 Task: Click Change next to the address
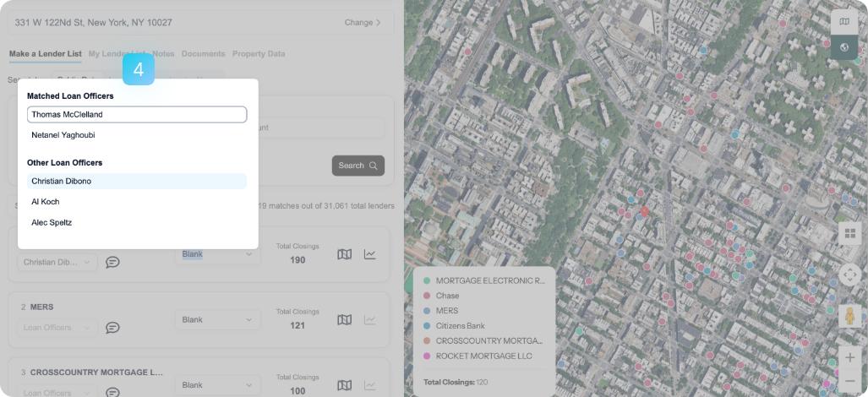[x=363, y=23]
